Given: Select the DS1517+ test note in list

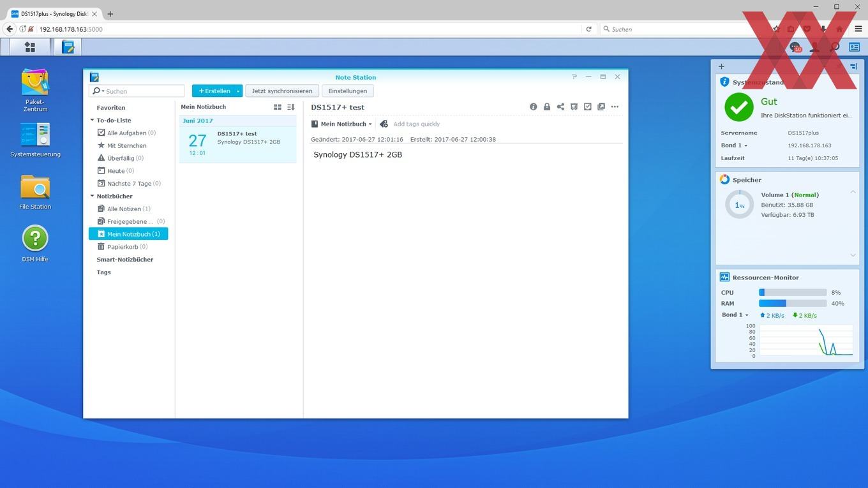Looking at the screenshot, I should pos(238,144).
